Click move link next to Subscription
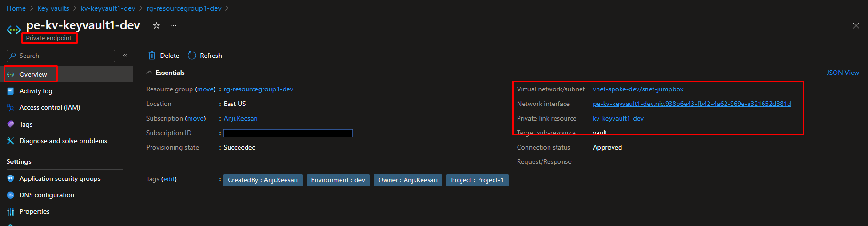 (195, 118)
